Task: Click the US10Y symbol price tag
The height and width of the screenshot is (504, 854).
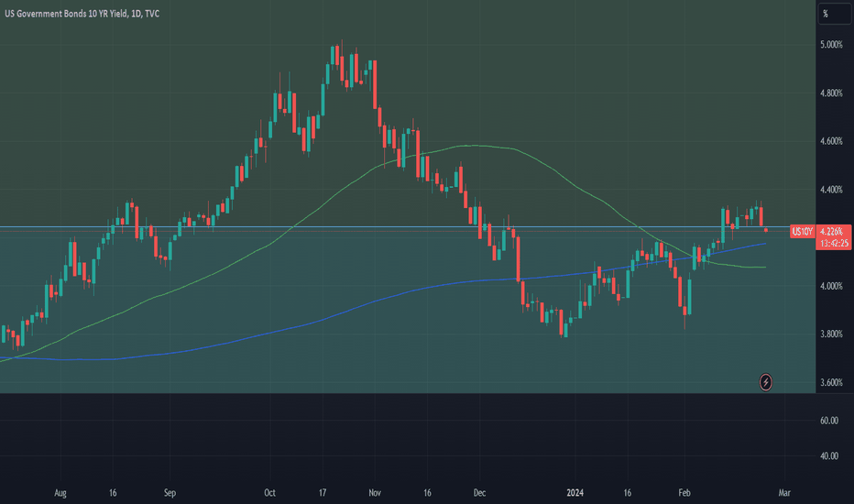Action: pyautogui.click(x=802, y=232)
